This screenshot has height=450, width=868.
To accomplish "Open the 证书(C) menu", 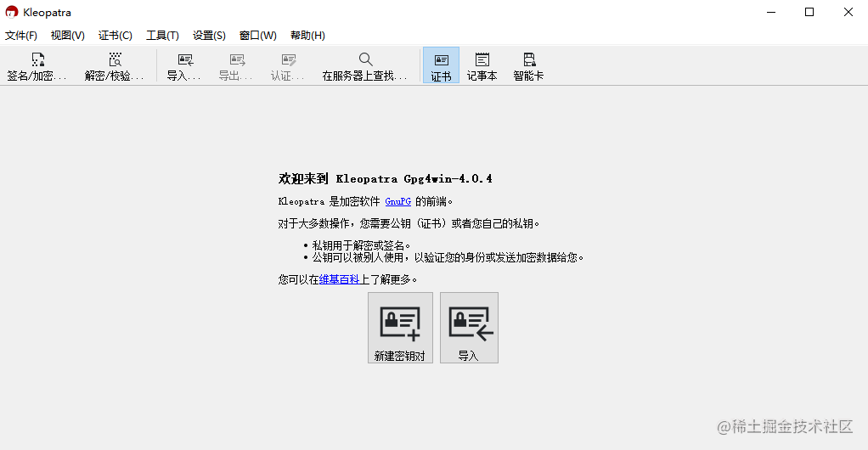I will coord(116,36).
